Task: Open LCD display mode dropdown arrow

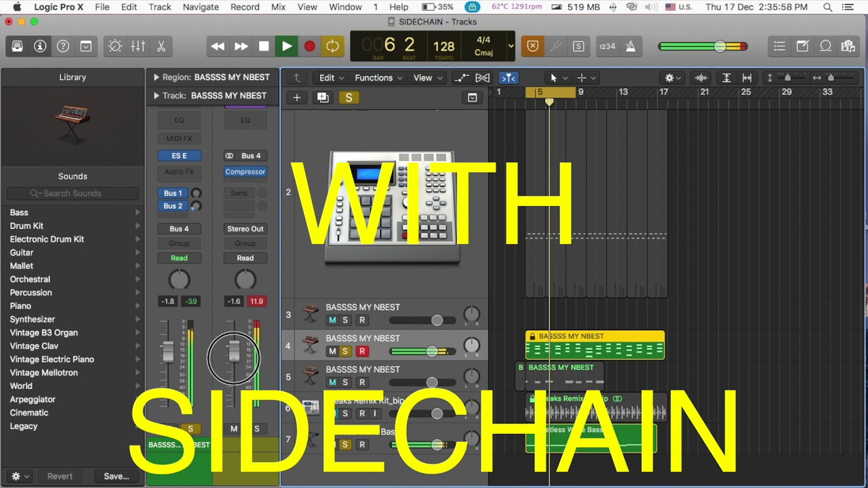Action: click(511, 46)
